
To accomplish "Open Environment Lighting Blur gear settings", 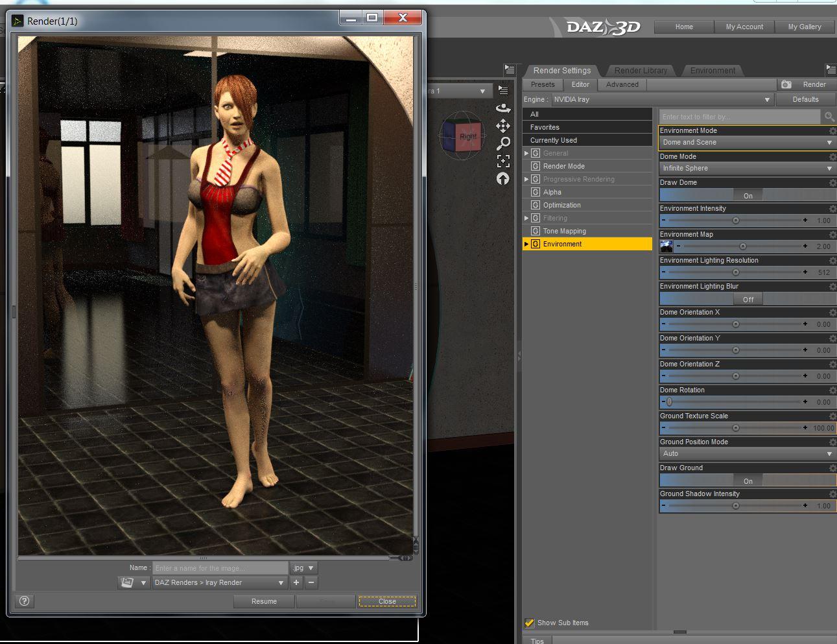I will (x=832, y=287).
